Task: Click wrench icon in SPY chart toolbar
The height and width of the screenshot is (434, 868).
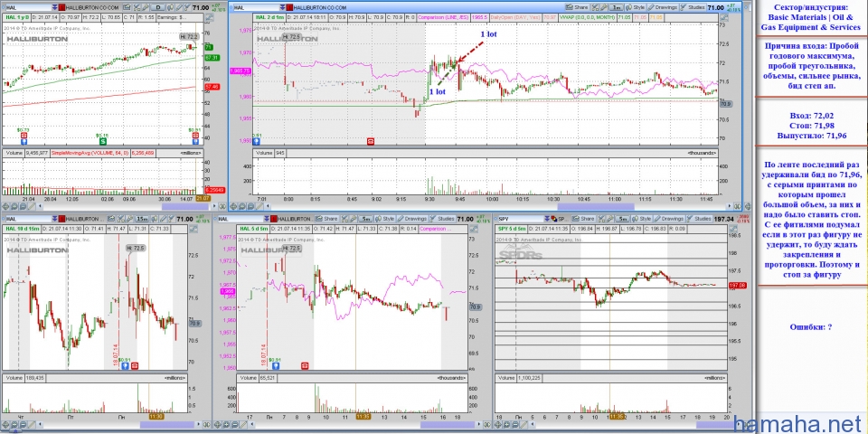Action: click(610, 219)
